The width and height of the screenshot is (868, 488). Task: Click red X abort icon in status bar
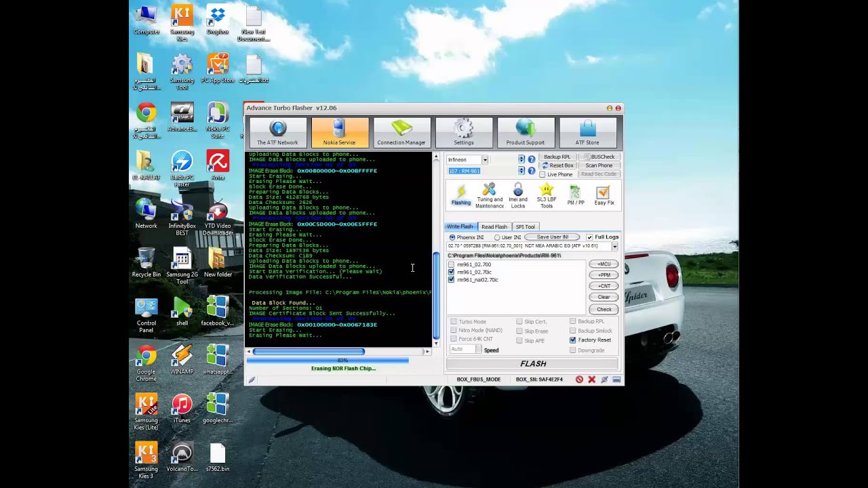point(591,380)
